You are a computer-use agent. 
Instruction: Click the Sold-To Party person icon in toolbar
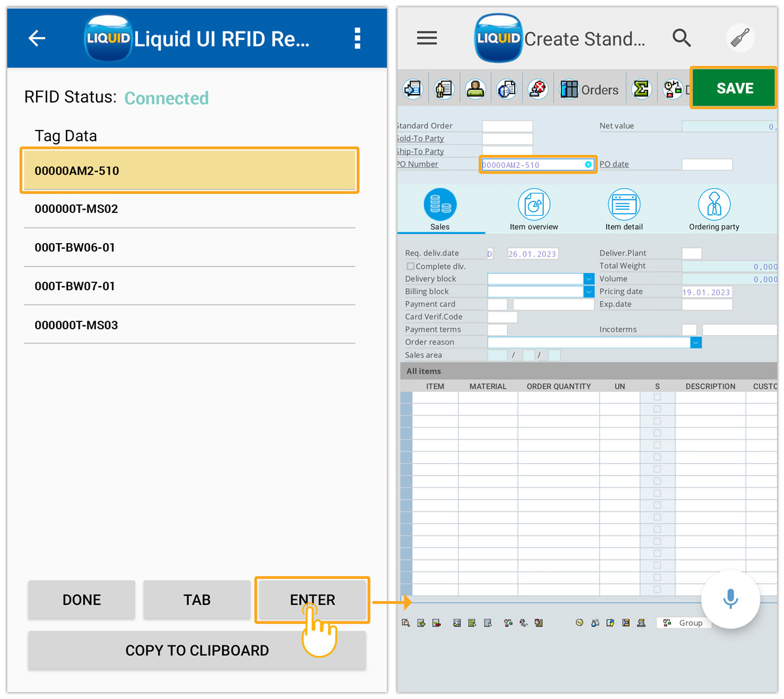point(475,88)
